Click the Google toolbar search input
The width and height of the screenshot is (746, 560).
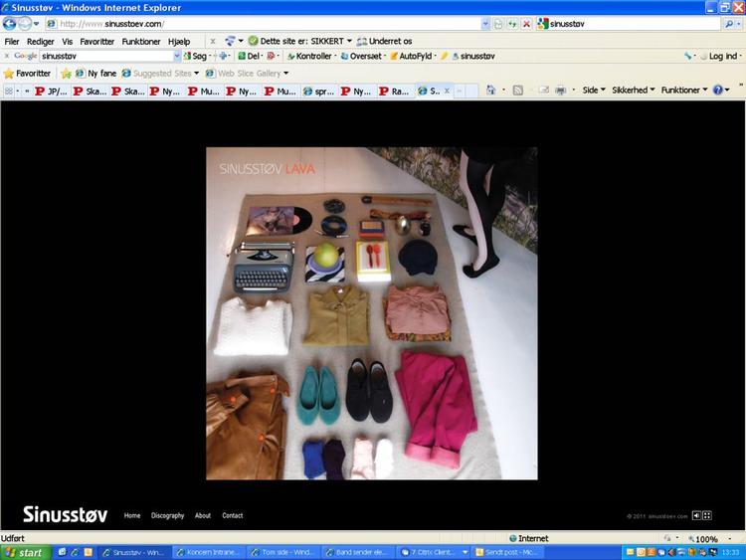[106, 56]
